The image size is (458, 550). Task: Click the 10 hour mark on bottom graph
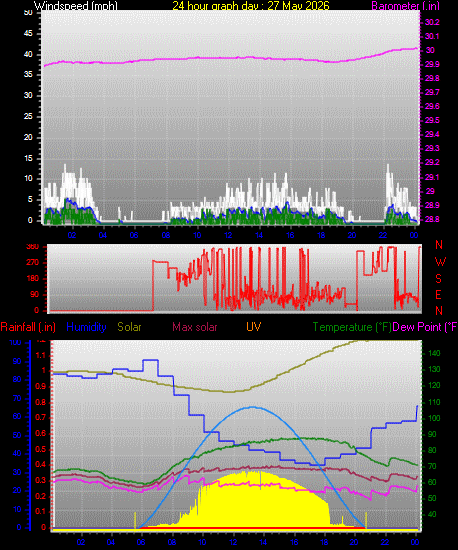[x=202, y=542]
